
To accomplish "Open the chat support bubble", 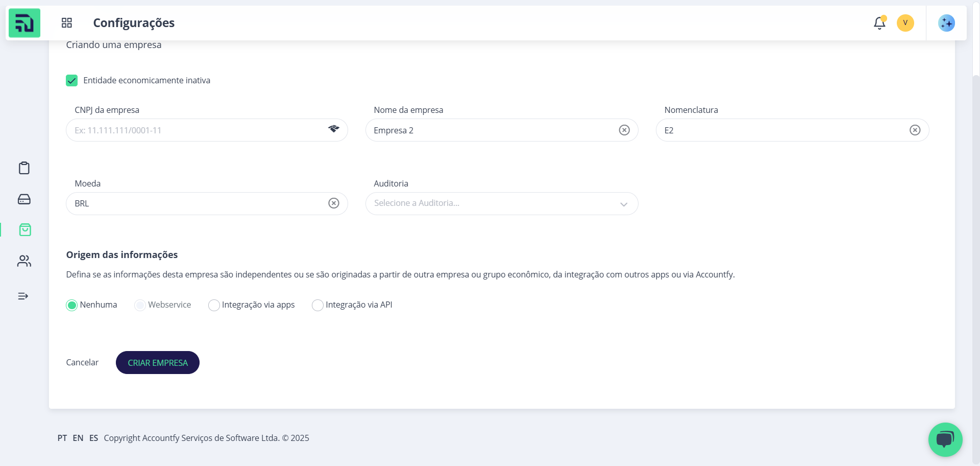I will (x=945, y=439).
